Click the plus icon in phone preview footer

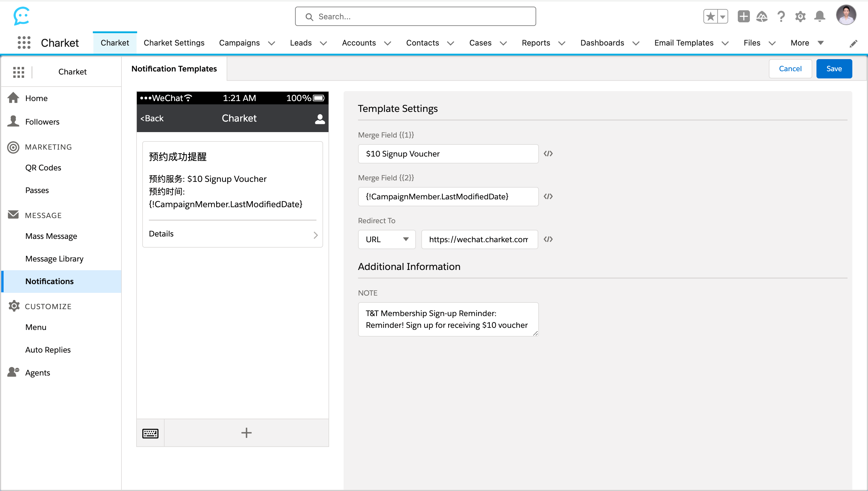point(246,433)
